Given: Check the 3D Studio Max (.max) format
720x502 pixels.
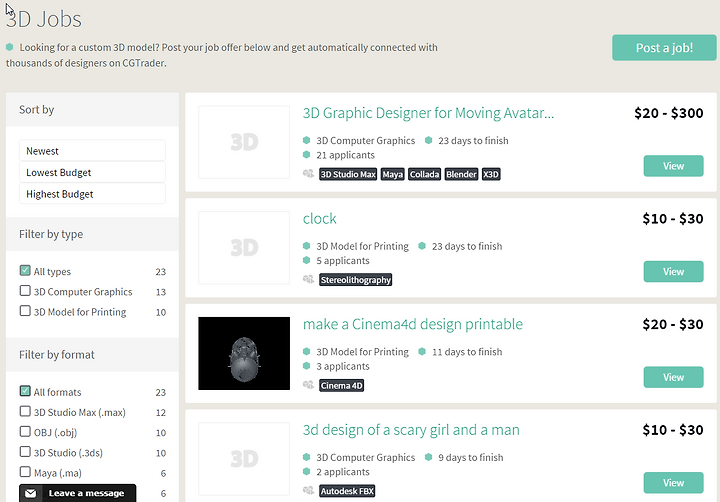Looking at the screenshot, I should 25,412.
